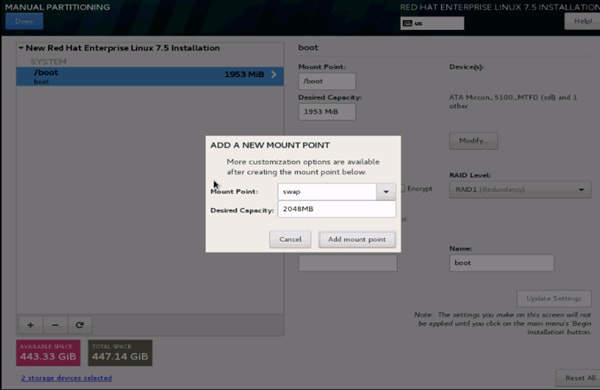Image resolution: width=600 pixels, height=390 pixels.
Task: Click the Add mount point button
Action: [357, 239]
